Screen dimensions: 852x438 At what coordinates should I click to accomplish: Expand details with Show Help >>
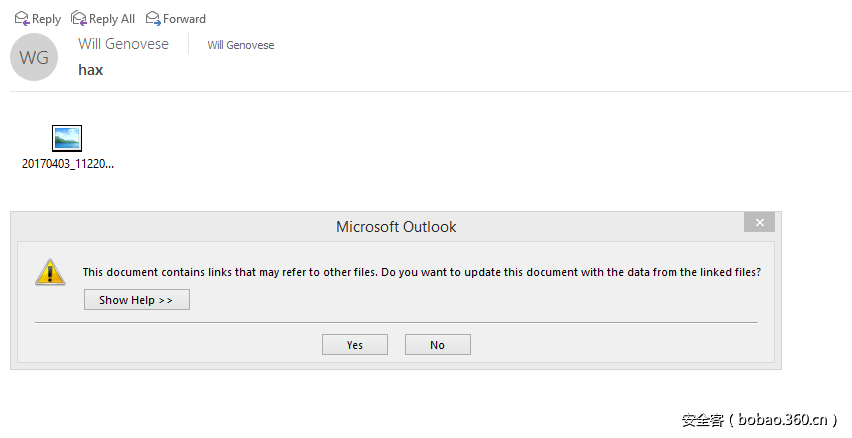click(136, 300)
